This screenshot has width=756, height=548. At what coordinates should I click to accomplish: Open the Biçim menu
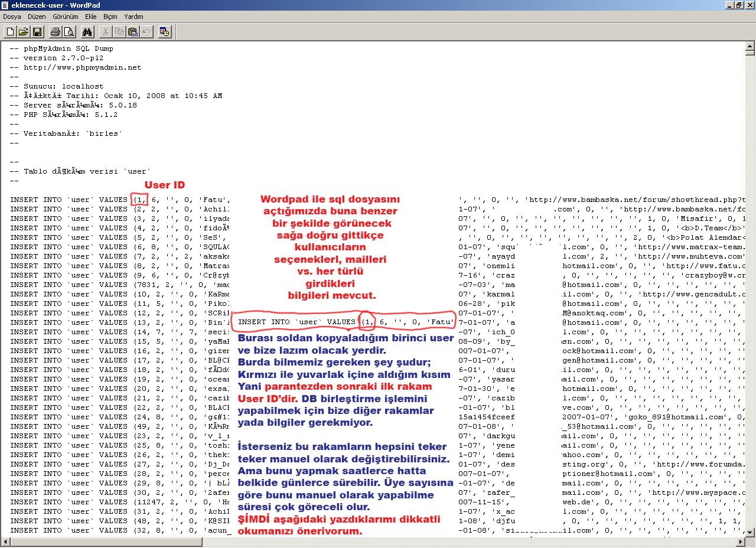110,17
